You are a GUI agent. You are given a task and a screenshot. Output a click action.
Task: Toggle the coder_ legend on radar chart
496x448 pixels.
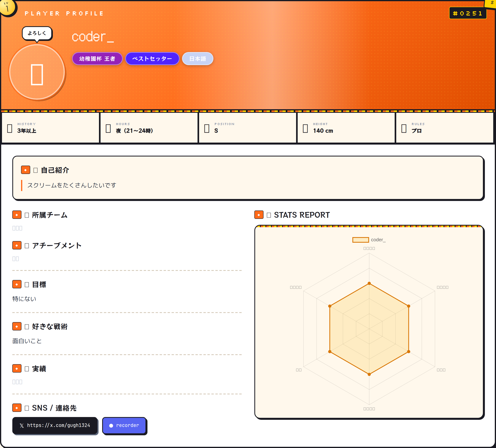[x=369, y=240]
